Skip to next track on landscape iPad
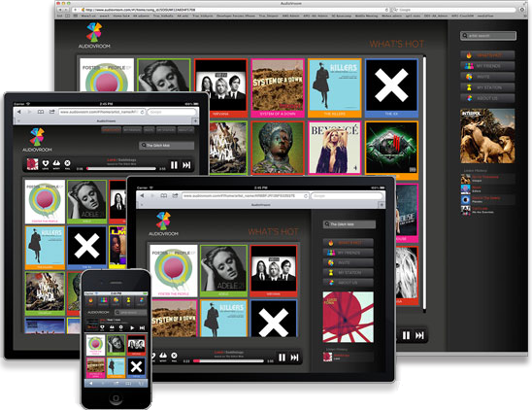This screenshot has width=532, height=410. coord(294,358)
